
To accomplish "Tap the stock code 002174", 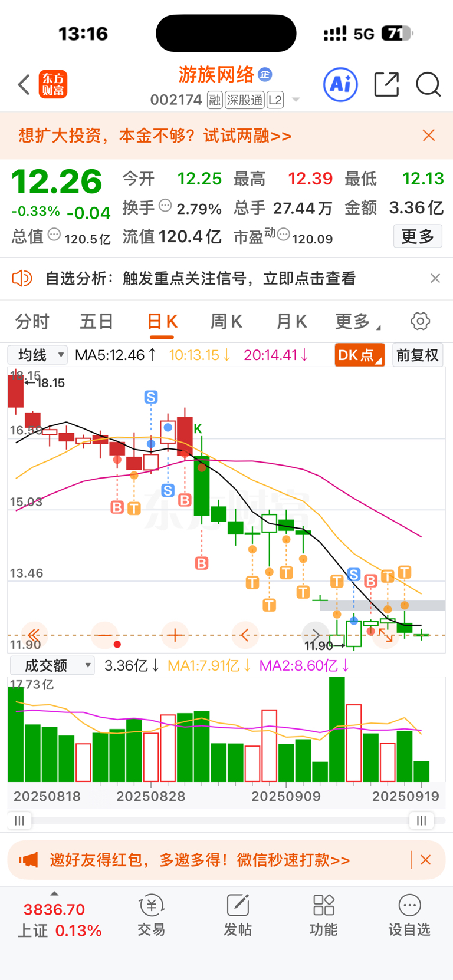I will point(176,100).
